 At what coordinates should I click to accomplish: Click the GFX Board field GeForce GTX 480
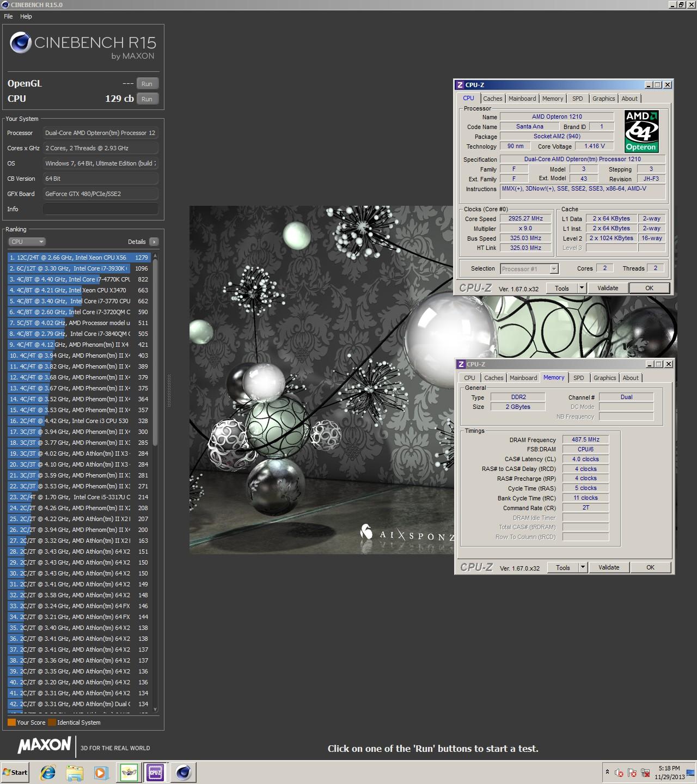(x=101, y=194)
